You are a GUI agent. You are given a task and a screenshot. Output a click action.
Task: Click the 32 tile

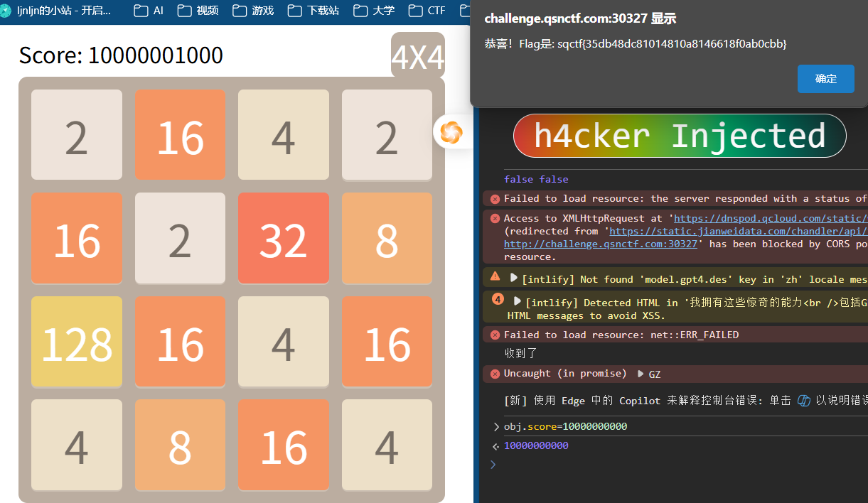[x=284, y=238]
